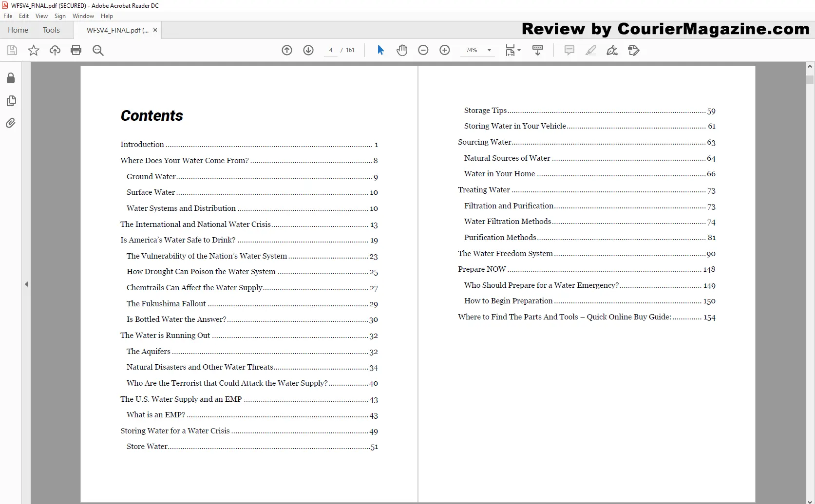Open the Edit menu
Screen dimensions: 815x504
pos(24,16)
